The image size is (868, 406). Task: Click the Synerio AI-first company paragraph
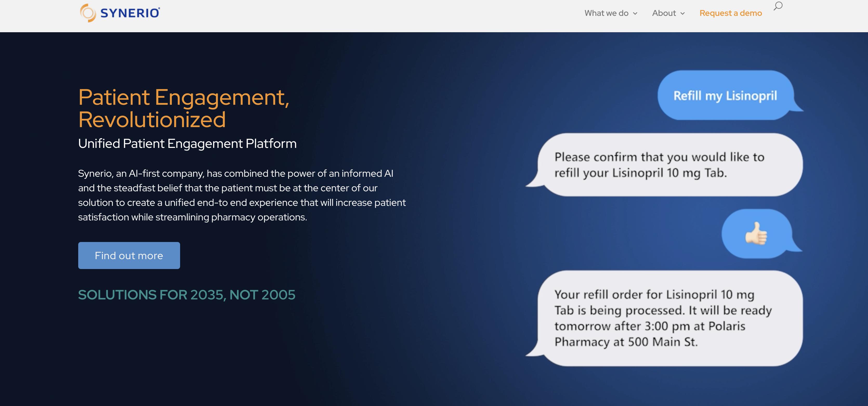[242, 195]
